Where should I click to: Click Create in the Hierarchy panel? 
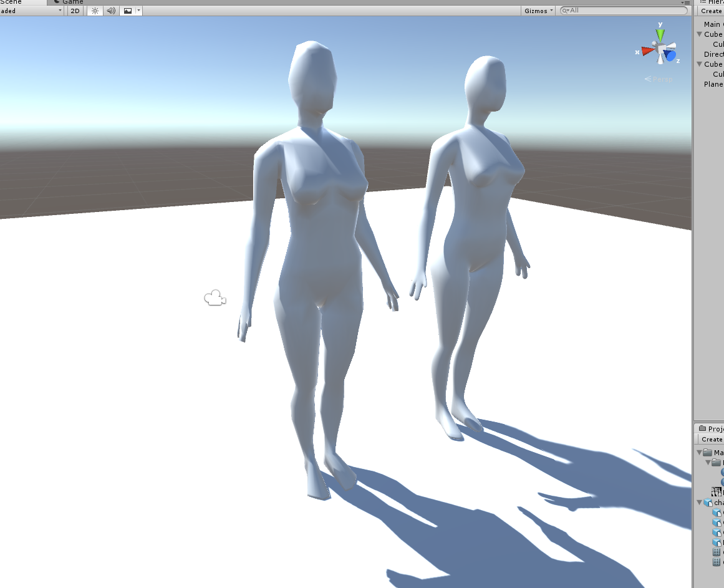(x=711, y=11)
